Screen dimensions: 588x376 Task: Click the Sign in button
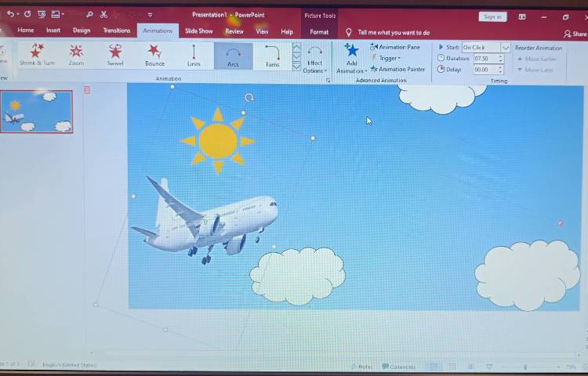[492, 16]
